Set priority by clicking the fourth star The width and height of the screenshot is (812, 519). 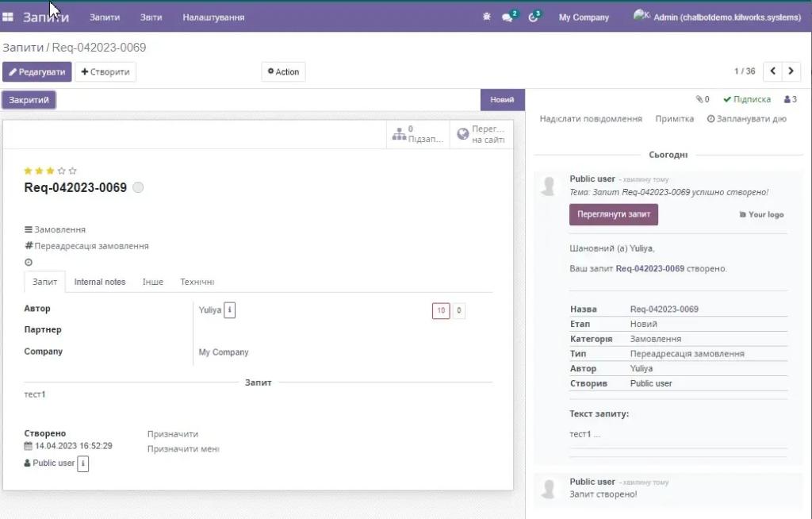click(60, 170)
